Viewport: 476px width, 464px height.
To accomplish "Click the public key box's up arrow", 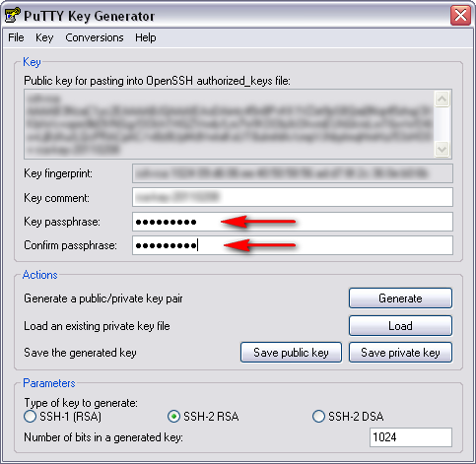I will pos(442,99).
